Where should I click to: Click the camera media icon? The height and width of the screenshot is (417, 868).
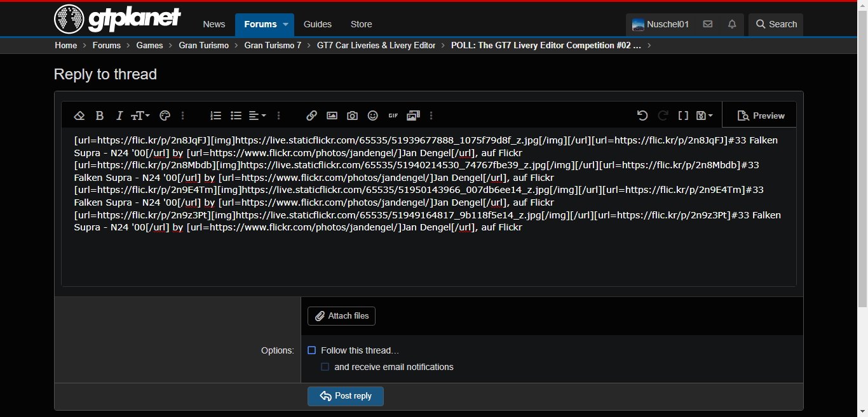(x=352, y=116)
